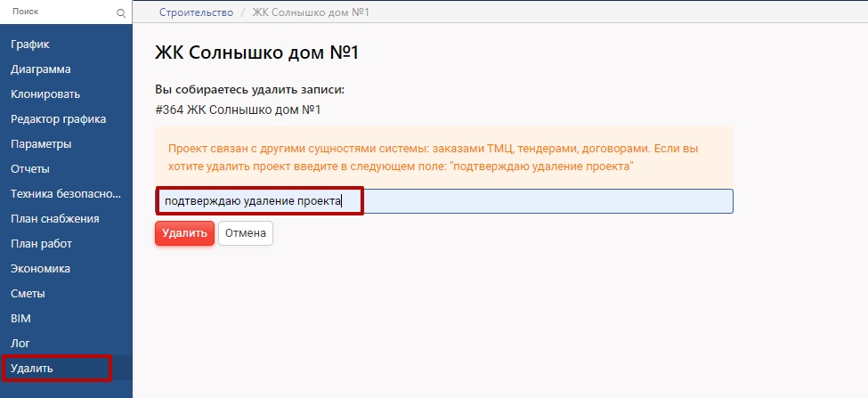Select Клонировать in the sidebar
This screenshot has height=398, width=868.
pyautogui.click(x=45, y=94)
